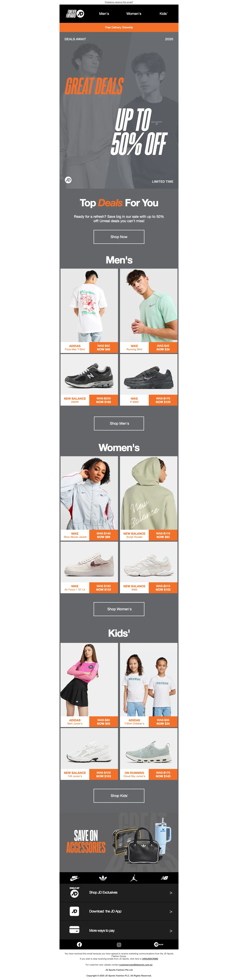The height and width of the screenshot is (980, 238).
Task: Select the Kids' navigation item
Action: (x=163, y=14)
